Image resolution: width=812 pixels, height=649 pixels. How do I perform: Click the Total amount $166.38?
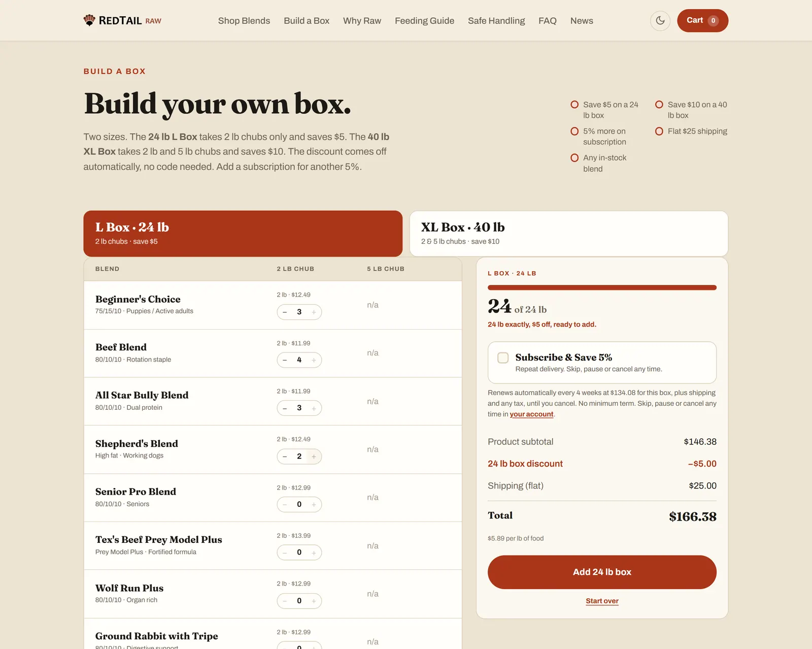[692, 516]
